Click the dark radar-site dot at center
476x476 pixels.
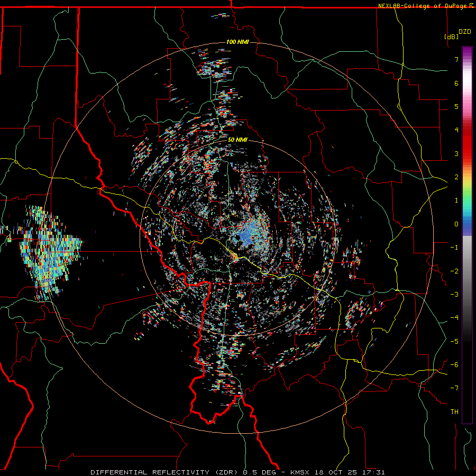point(237,237)
